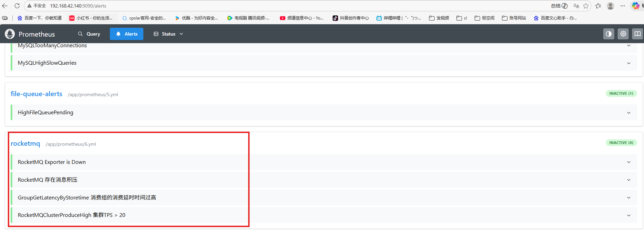Expand the RocketMQ Exporter is Down rule
The image size is (644, 234).
click(x=629, y=162)
